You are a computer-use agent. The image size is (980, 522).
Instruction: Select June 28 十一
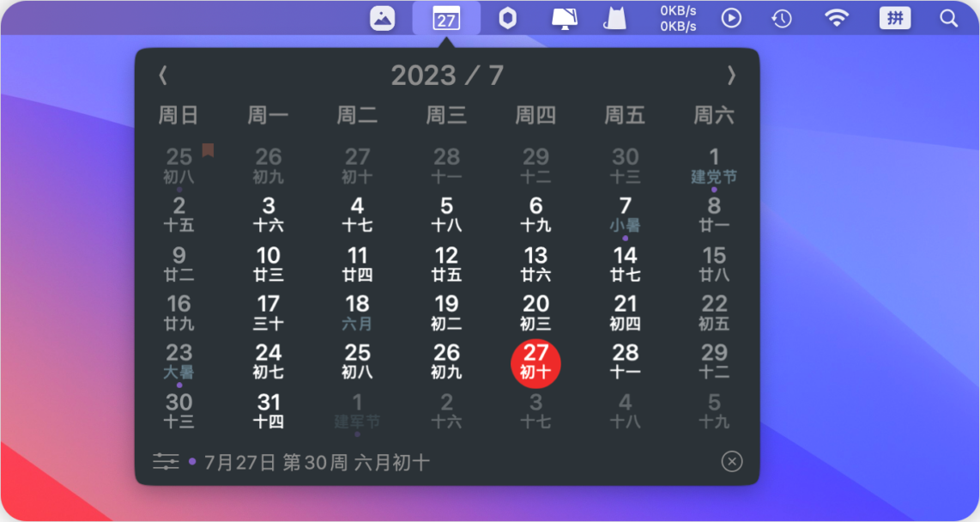(x=447, y=167)
